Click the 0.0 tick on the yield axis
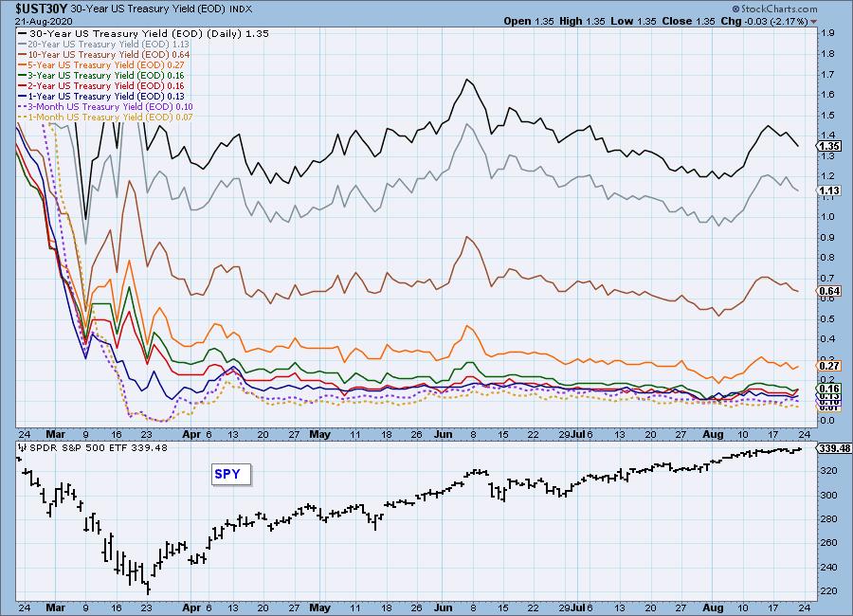This screenshot has width=853, height=616. click(x=827, y=420)
